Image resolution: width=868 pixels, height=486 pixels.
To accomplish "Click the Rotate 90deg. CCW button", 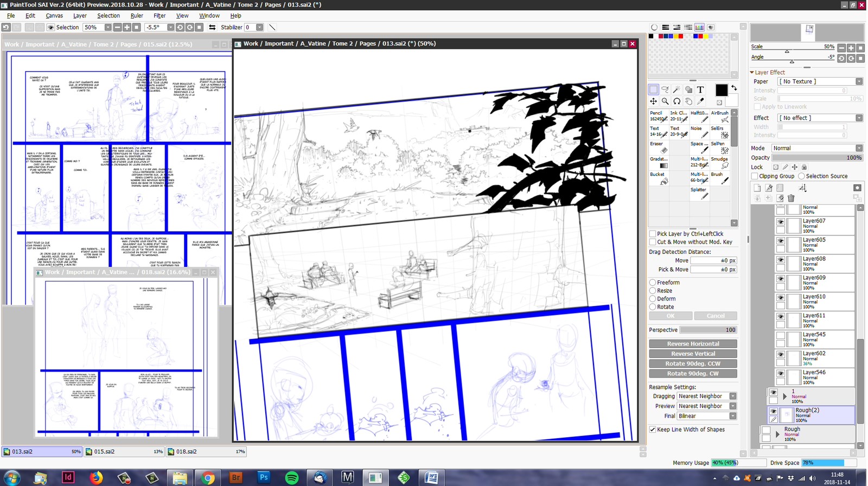I will (x=693, y=363).
